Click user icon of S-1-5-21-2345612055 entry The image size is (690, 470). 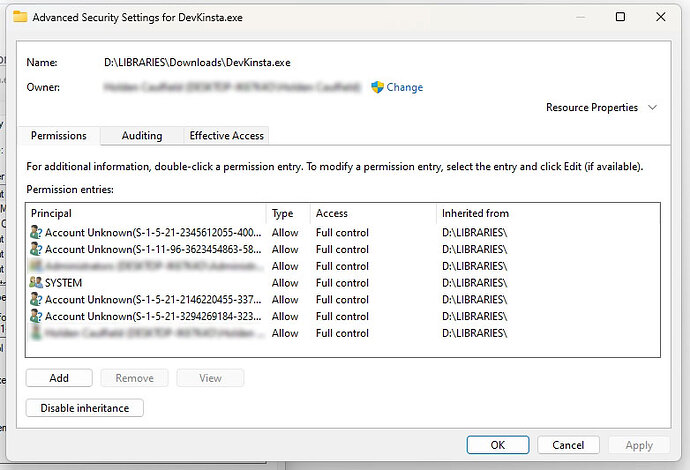click(x=36, y=232)
